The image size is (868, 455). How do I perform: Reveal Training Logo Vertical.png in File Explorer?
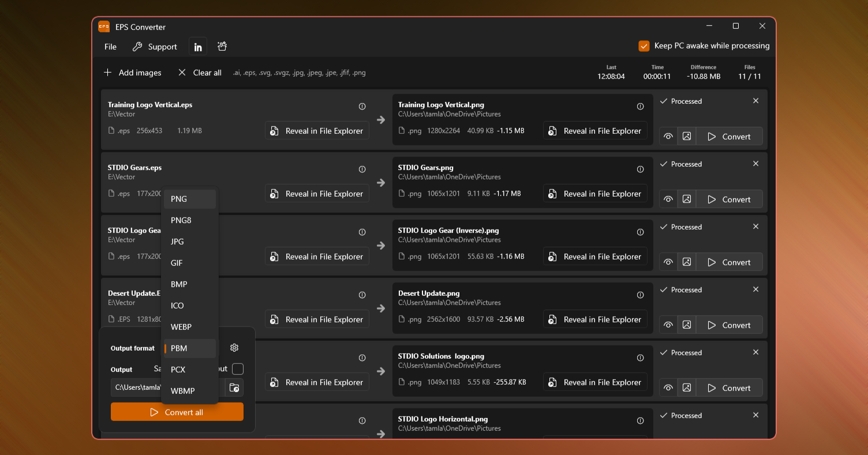[x=595, y=131]
